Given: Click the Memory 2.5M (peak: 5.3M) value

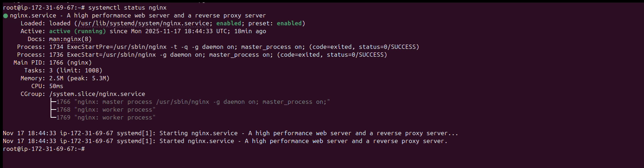Looking at the screenshot, I should [79, 78].
